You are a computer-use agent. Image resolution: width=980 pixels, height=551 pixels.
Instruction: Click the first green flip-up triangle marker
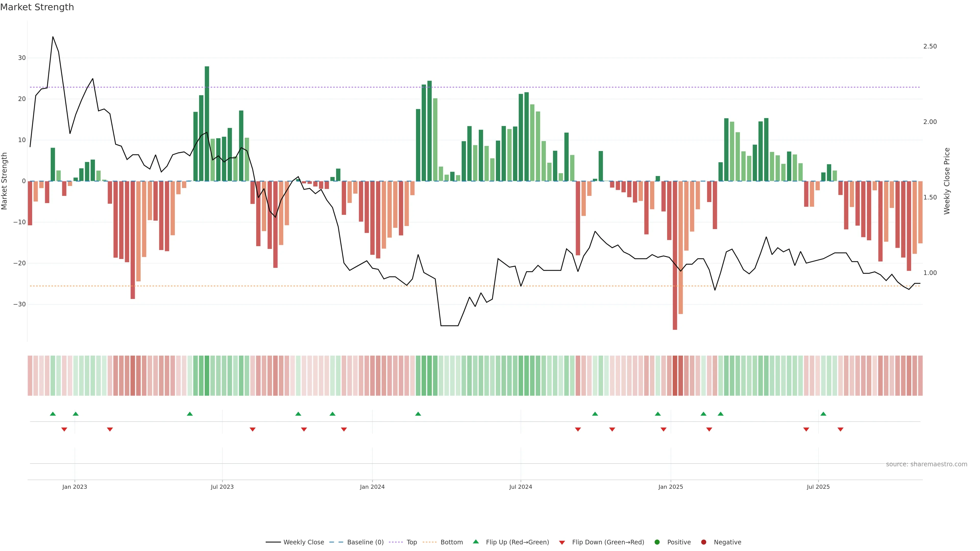(x=53, y=414)
